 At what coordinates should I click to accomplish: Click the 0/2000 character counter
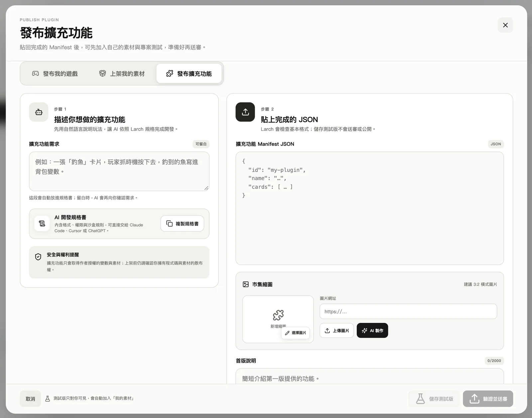pos(494,361)
